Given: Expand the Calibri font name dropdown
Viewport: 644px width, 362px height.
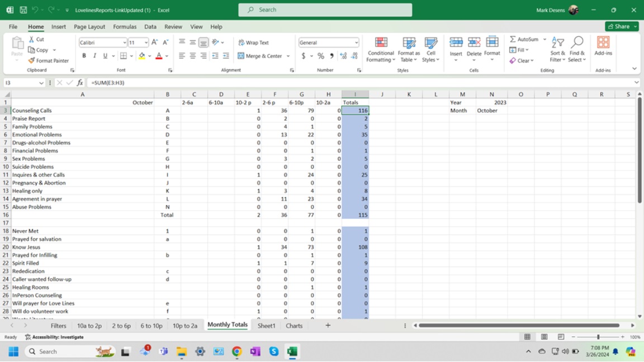Looking at the screenshot, I should 124,43.
